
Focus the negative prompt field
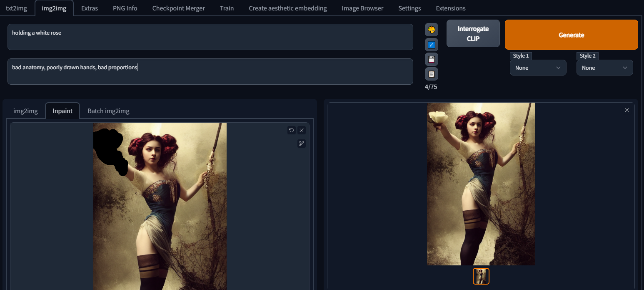210,71
